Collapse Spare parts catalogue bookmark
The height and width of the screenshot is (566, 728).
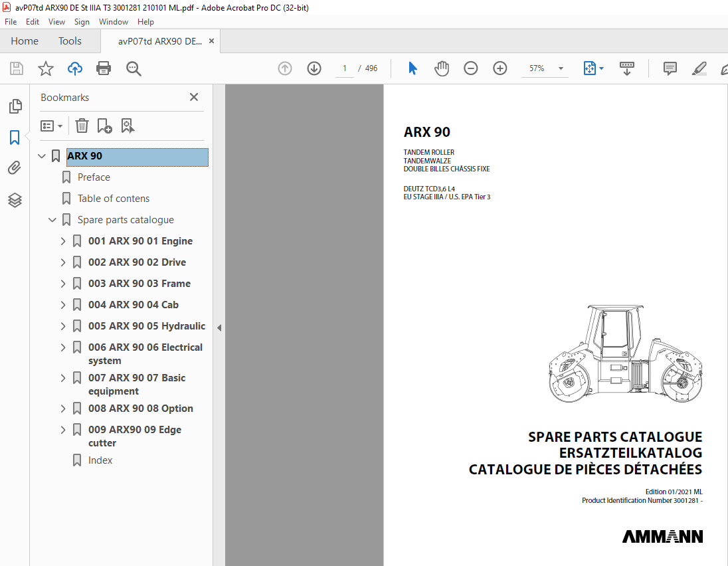(52, 220)
